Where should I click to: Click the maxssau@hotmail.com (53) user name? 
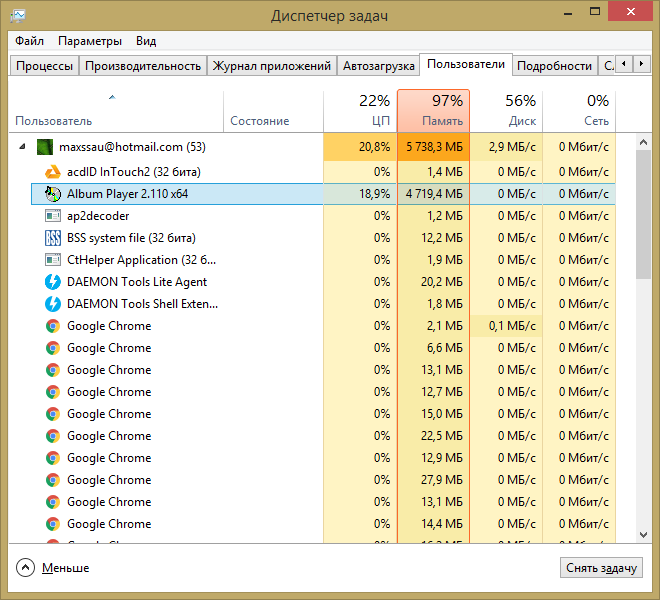pyautogui.click(x=133, y=147)
